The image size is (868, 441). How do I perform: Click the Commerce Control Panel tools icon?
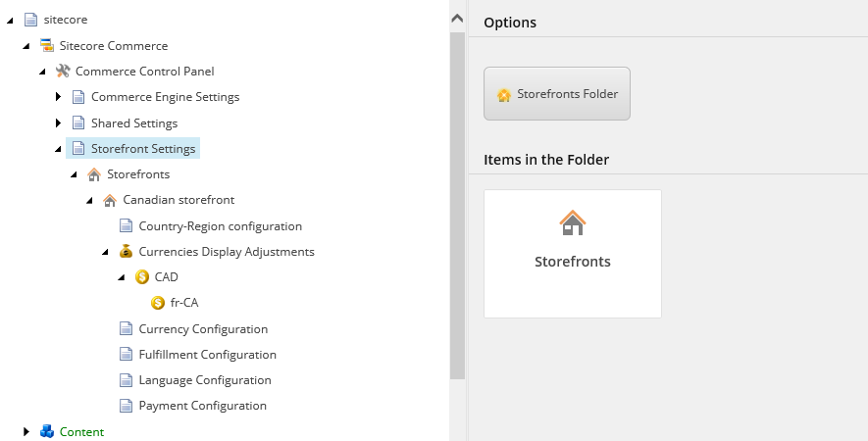coord(63,71)
